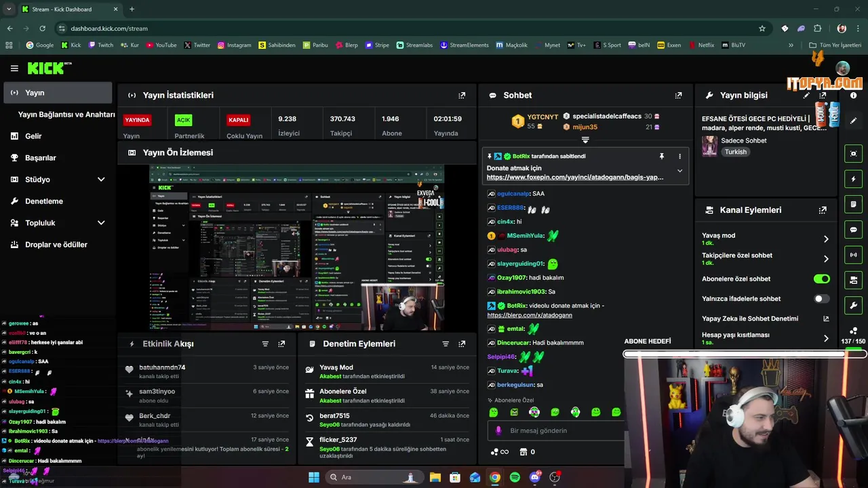Expand the Topluluk sidebar section

[101, 223]
